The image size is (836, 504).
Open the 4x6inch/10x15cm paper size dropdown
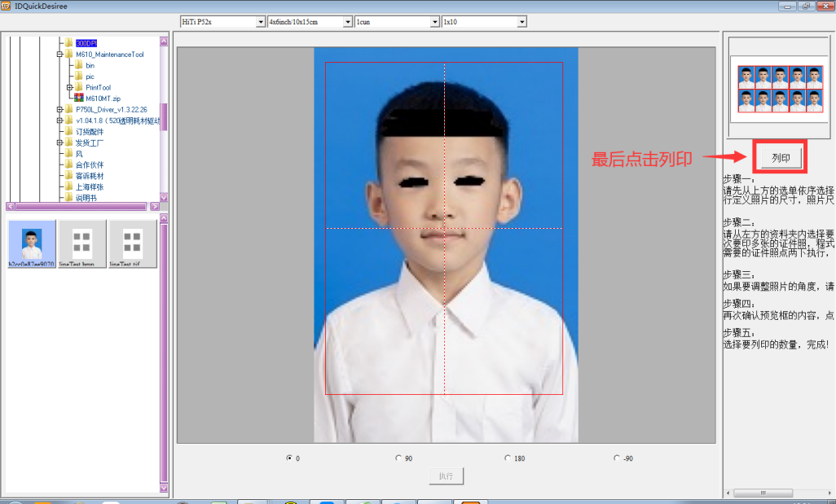(348, 22)
